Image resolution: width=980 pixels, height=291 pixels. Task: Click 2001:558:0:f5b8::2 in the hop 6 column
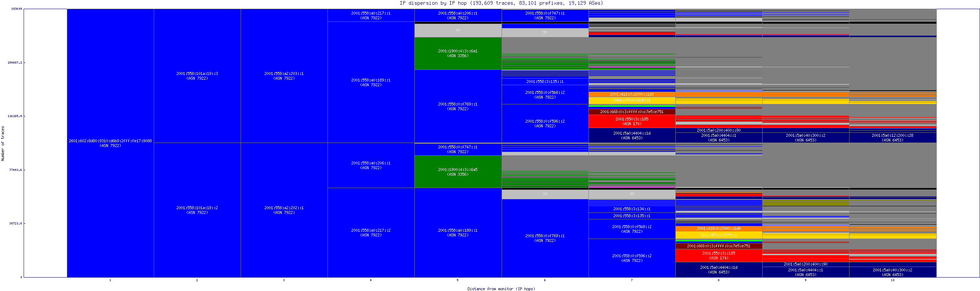545,95
